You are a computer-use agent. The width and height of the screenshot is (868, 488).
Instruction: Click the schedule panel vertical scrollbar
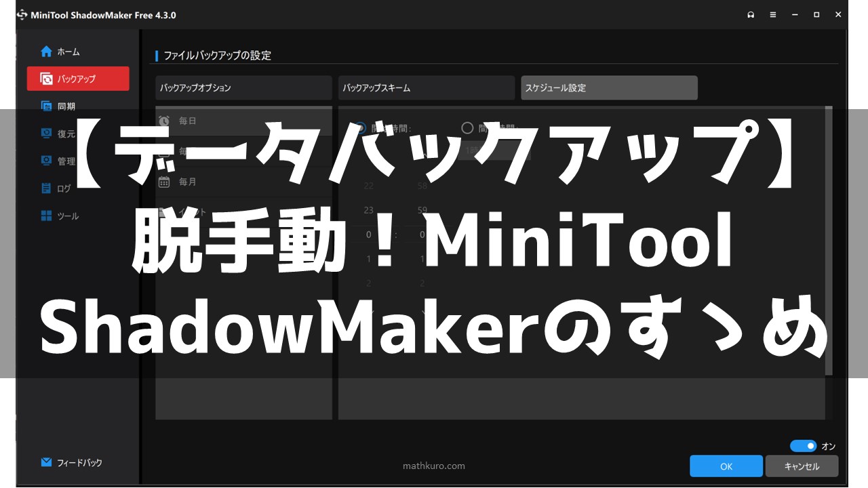point(829,242)
